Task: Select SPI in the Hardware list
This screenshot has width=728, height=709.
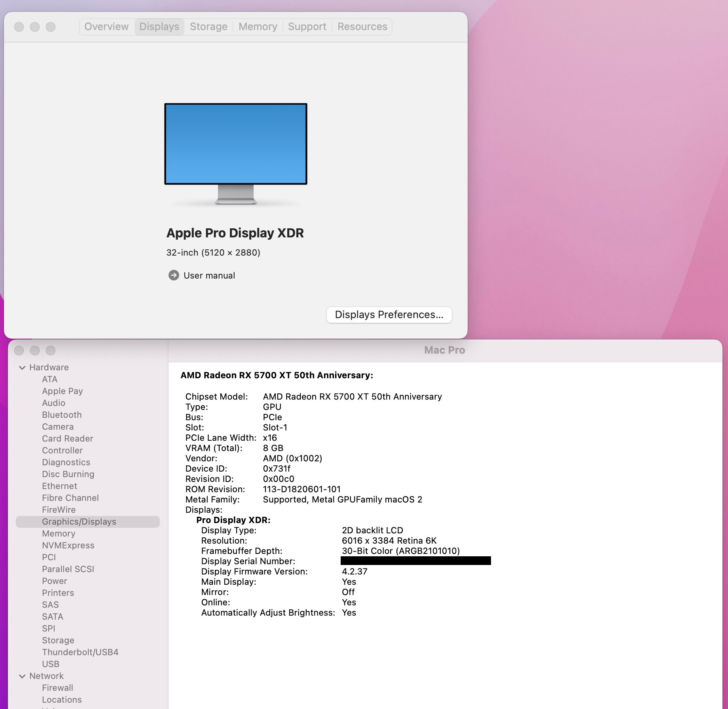Action: tap(49, 628)
